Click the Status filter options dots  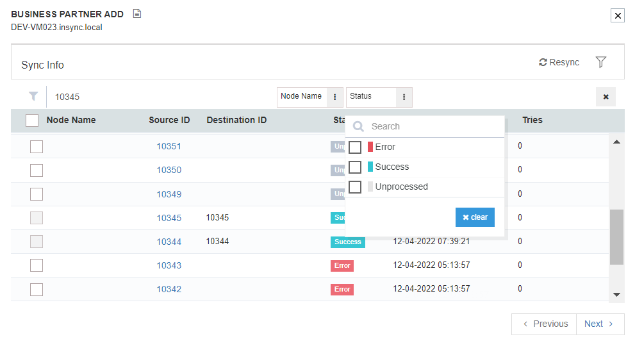pyautogui.click(x=404, y=97)
